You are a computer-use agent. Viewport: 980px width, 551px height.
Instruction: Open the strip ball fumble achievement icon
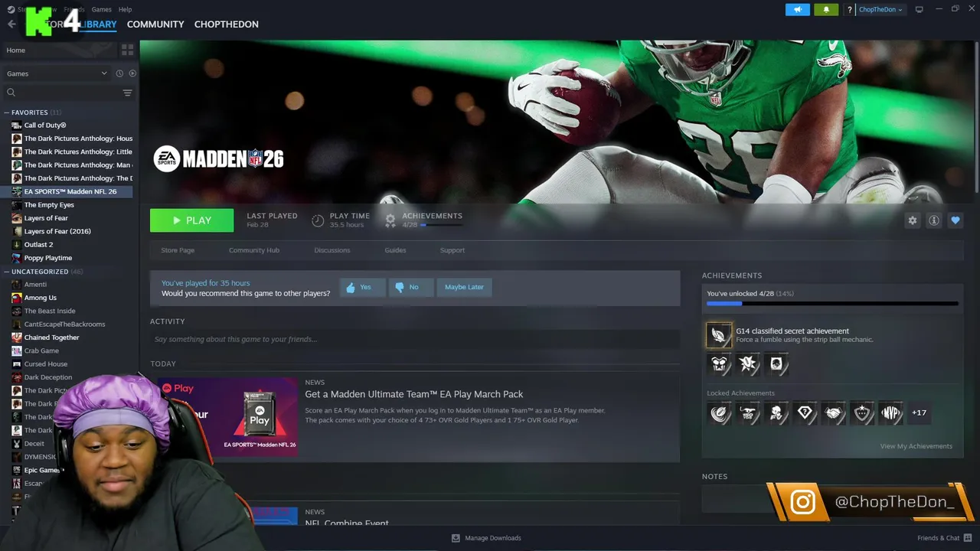tap(719, 335)
